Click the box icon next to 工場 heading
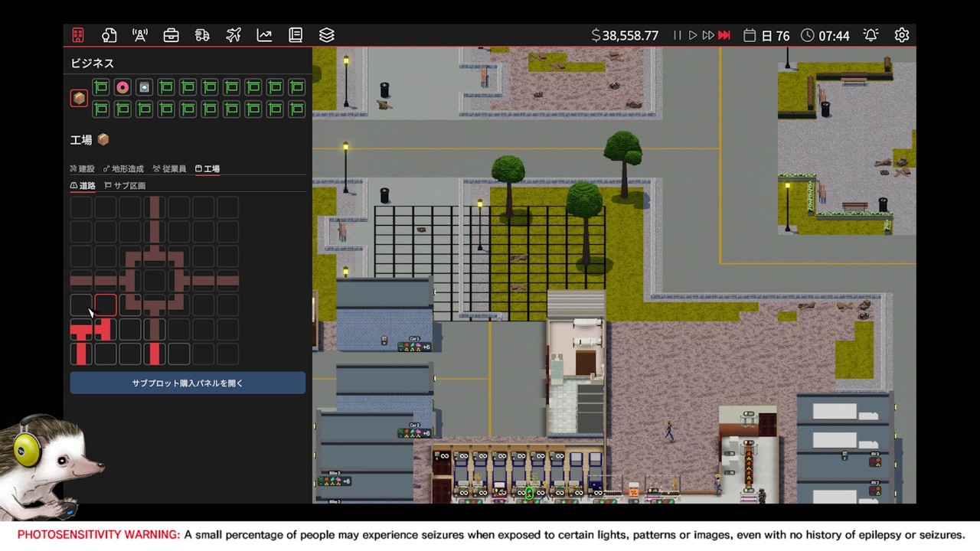 pos(103,139)
